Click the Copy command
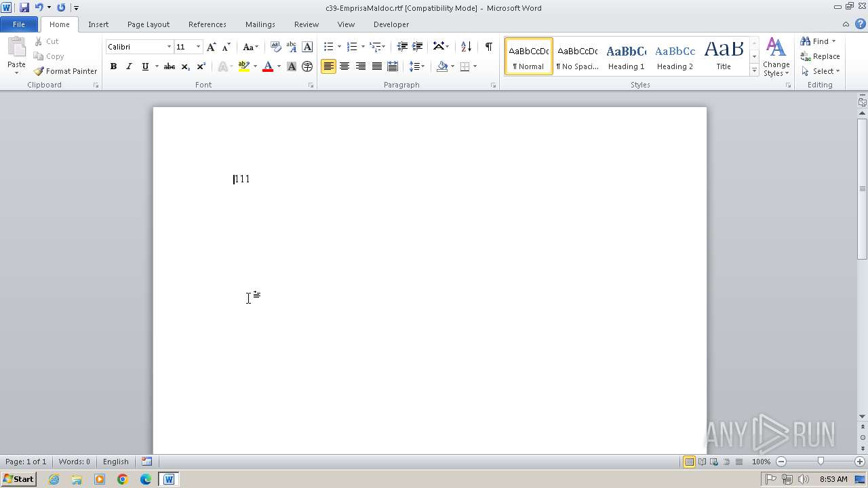The width and height of the screenshot is (868, 488). [49, 56]
